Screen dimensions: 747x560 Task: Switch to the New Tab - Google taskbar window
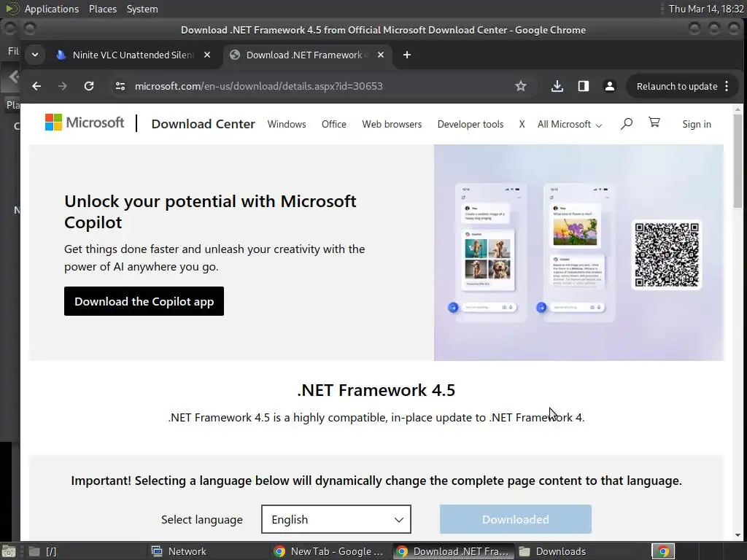330,551
